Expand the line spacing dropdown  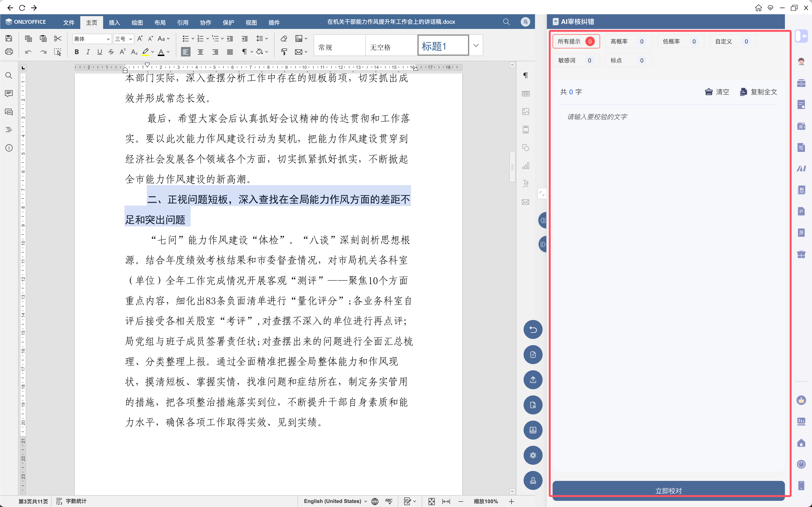click(267, 38)
